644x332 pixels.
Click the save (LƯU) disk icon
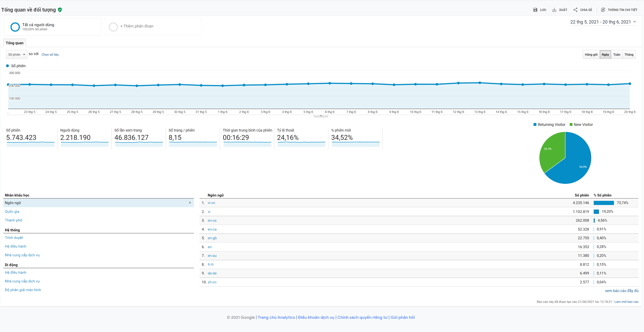pyautogui.click(x=535, y=10)
